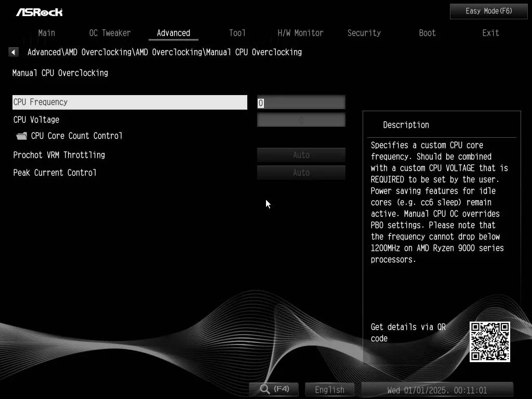532x399 pixels.
Task: Open the CPU Core Count Control folder
Action: [22, 136]
